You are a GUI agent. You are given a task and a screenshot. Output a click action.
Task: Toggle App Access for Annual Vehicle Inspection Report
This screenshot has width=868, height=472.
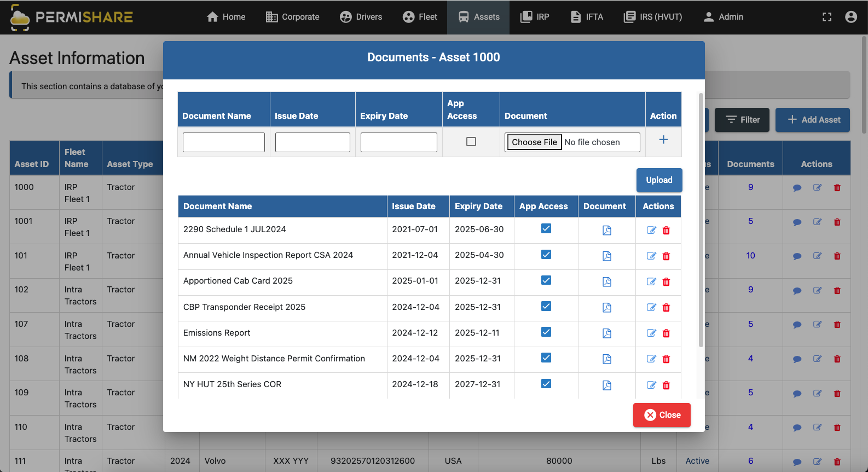pyautogui.click(x=546, y=254)
